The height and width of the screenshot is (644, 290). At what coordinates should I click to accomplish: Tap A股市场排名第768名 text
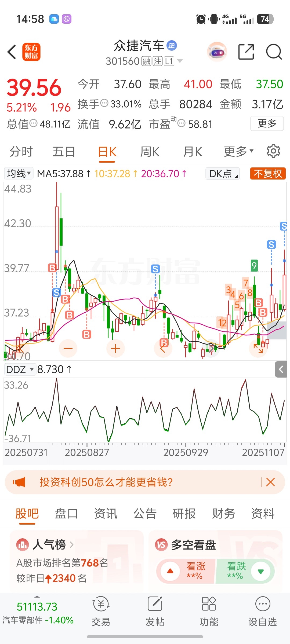tap(62, 563)
